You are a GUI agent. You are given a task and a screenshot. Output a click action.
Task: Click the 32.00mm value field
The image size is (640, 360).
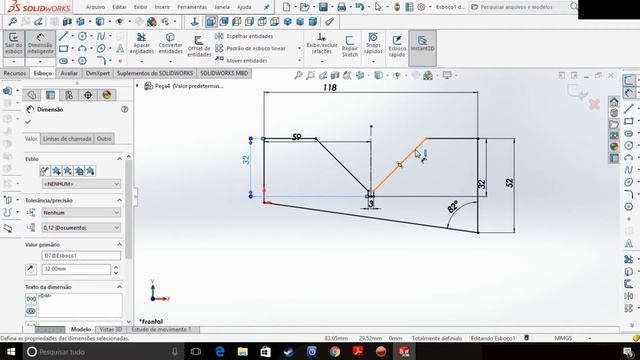[x=76, y=269]
